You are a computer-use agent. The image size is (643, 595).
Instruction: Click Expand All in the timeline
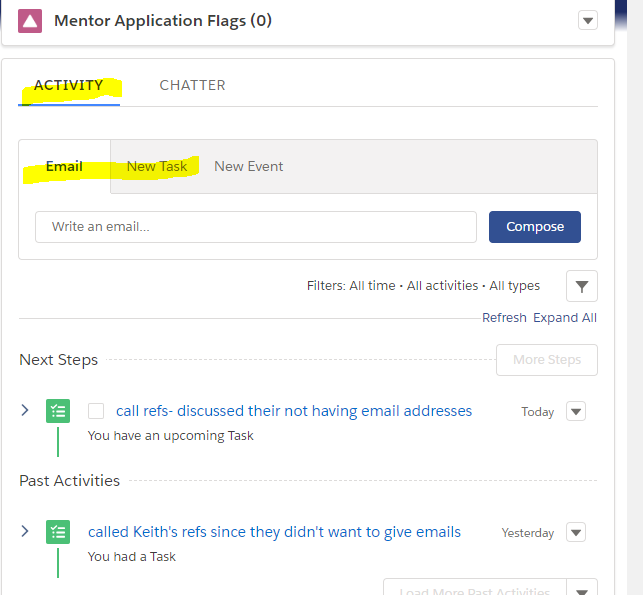tap(565, 318)
